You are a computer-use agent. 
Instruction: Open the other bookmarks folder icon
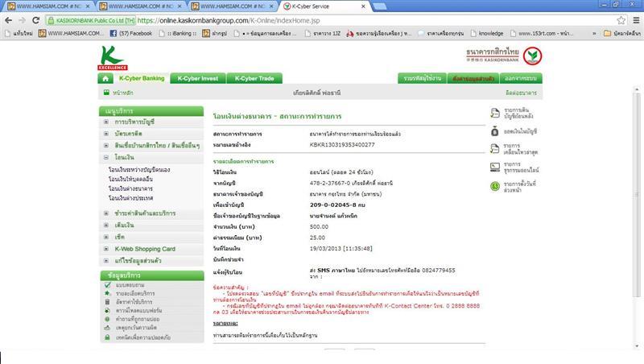click(x=607, y=33)
